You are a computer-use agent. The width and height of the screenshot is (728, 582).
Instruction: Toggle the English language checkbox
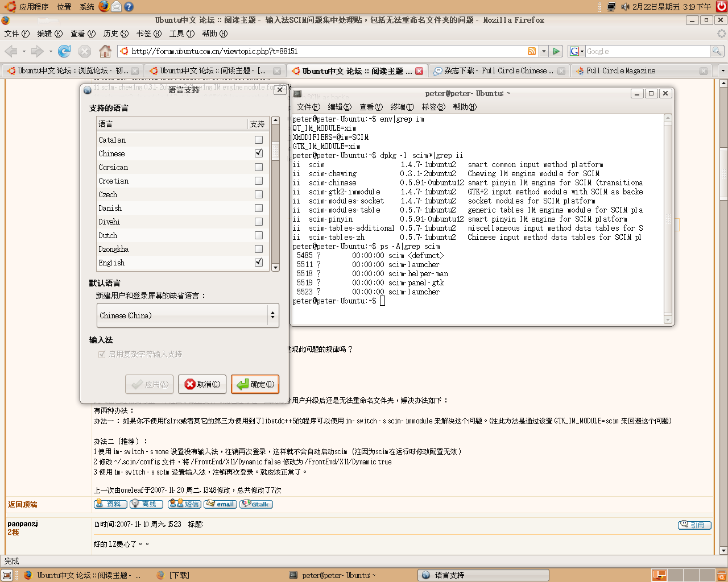point(259,263)
